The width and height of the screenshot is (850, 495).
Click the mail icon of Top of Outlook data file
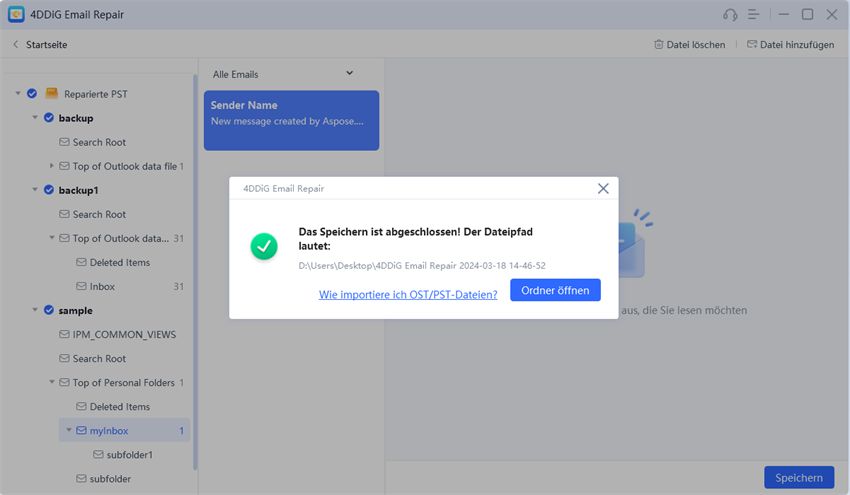64,166
